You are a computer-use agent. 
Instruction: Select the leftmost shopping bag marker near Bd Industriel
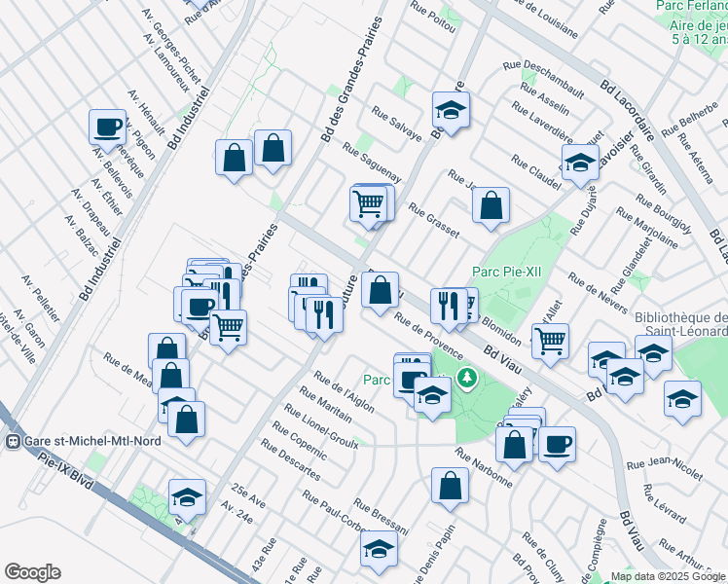click(166, 348)
